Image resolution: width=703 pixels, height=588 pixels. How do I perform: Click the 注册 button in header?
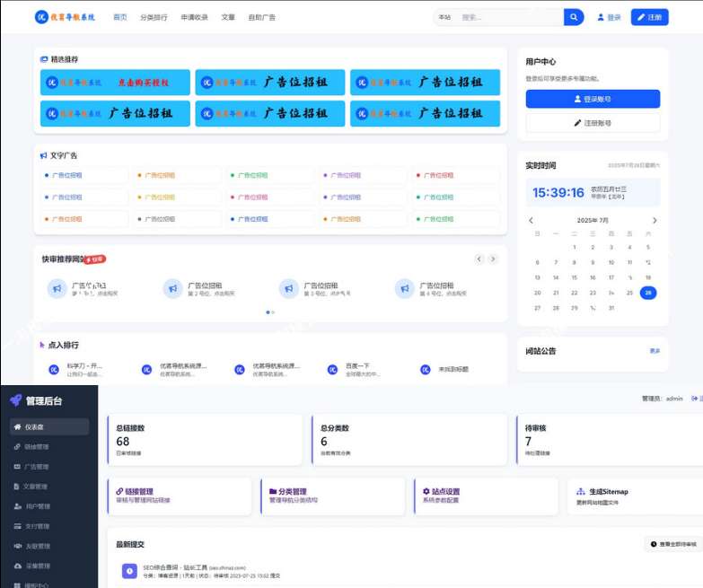click(649, 17)
